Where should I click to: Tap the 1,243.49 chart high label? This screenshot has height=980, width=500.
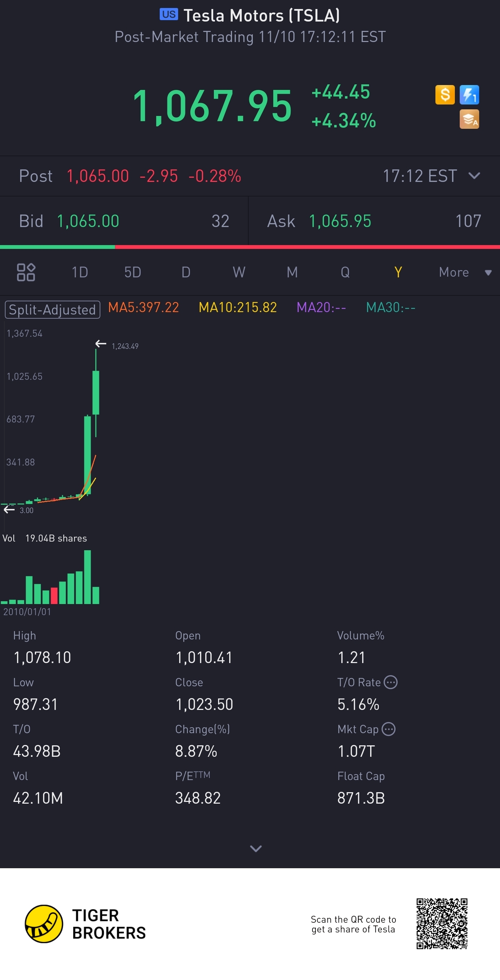pyautogui.click(x=125, y=346)
